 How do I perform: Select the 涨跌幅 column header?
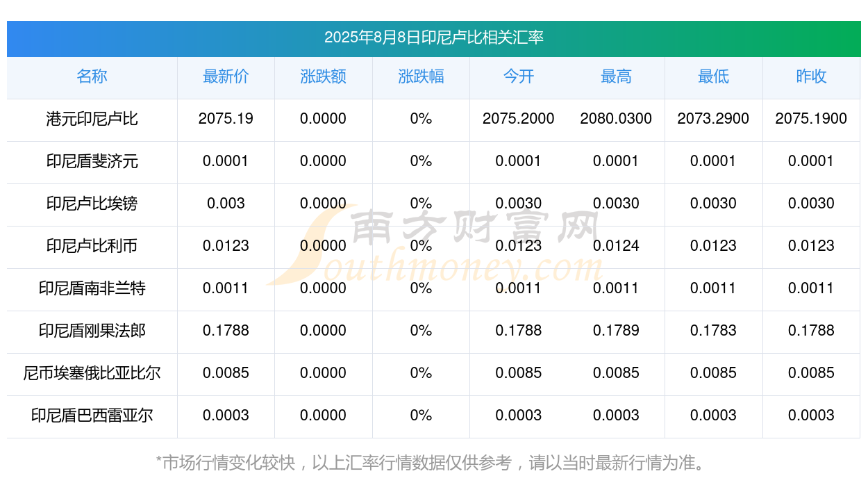click(421, 76)
